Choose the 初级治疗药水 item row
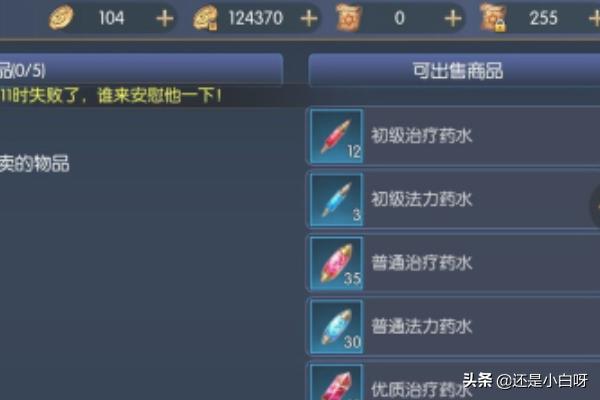600x400 pixels. point(453,136)
